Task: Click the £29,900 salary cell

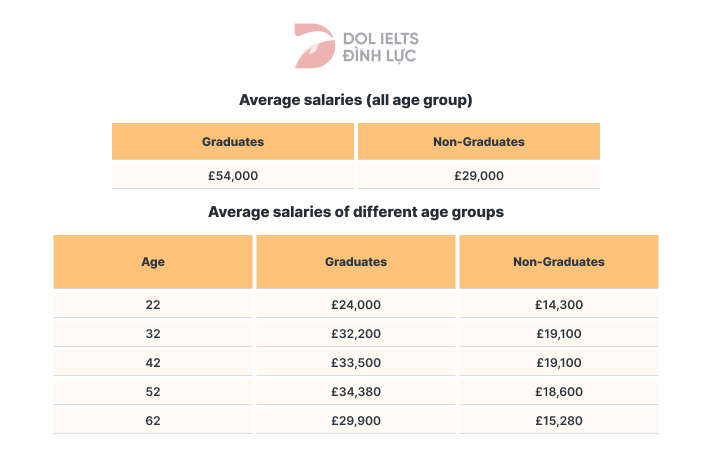Action: point(356,420)
